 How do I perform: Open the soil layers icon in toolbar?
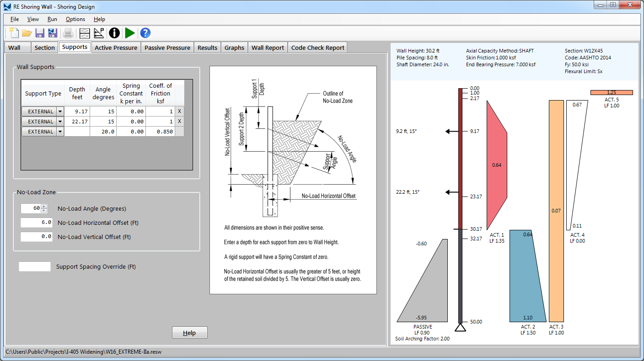coord(84,33)
